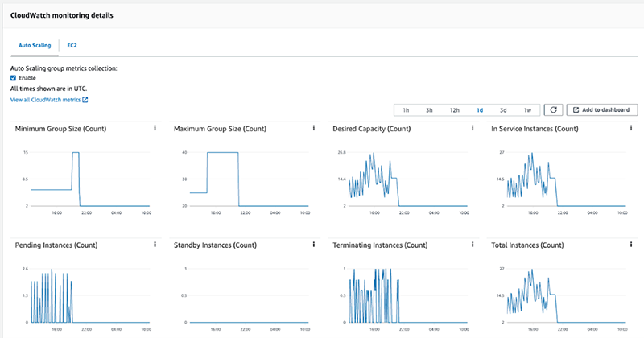Open menu for In Service Instances chart
This screenshot has width=644, height=338.
631,128
